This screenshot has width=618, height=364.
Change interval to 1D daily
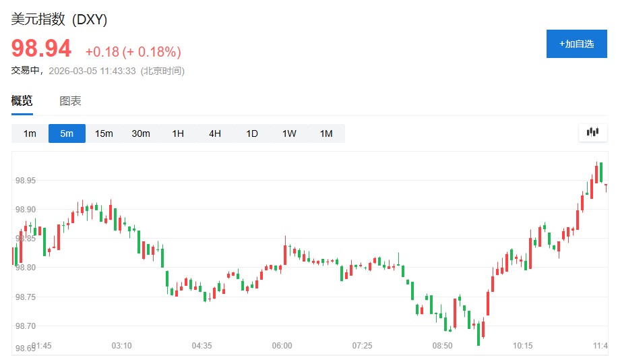tap(252, 133)
